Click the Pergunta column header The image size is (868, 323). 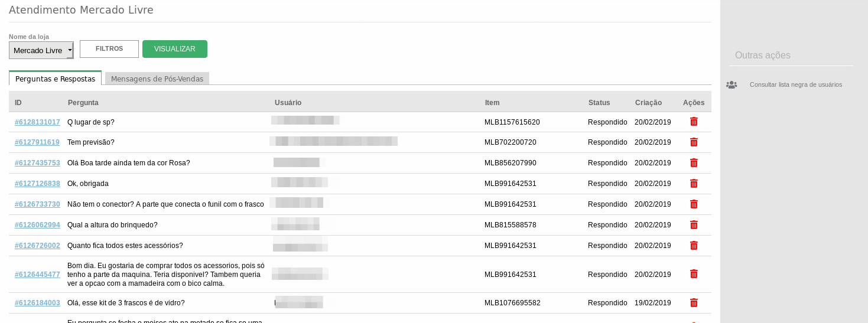coord(83,103)
